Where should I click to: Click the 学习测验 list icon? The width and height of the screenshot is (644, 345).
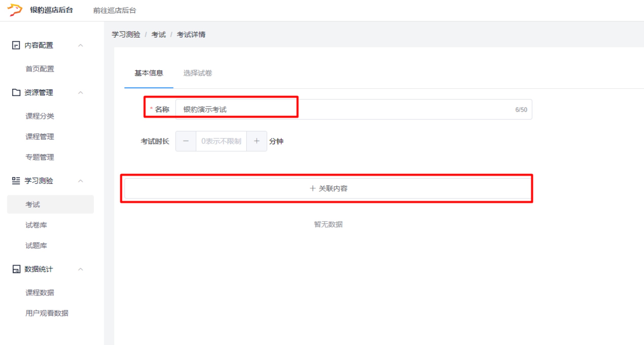(x=16, y=181)
